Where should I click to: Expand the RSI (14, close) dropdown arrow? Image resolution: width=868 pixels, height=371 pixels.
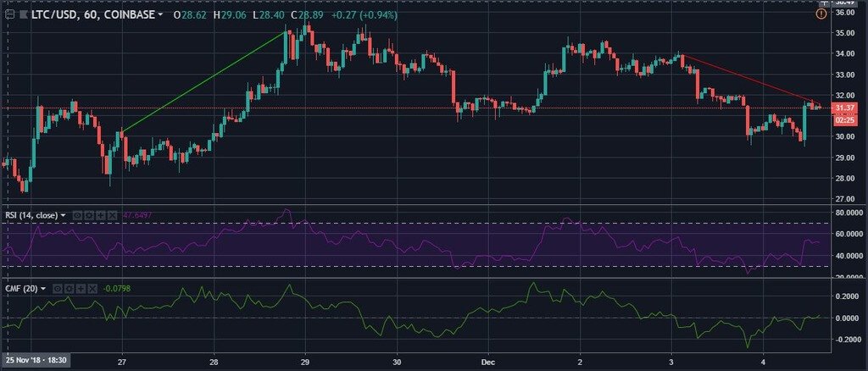tap(64, 216)
